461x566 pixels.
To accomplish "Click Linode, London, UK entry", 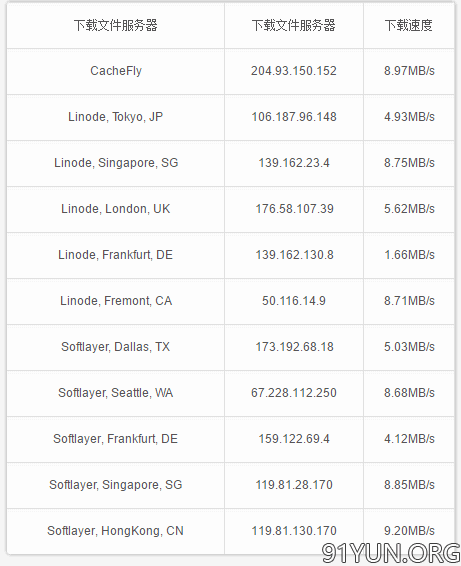I will [x=116, y=209].
